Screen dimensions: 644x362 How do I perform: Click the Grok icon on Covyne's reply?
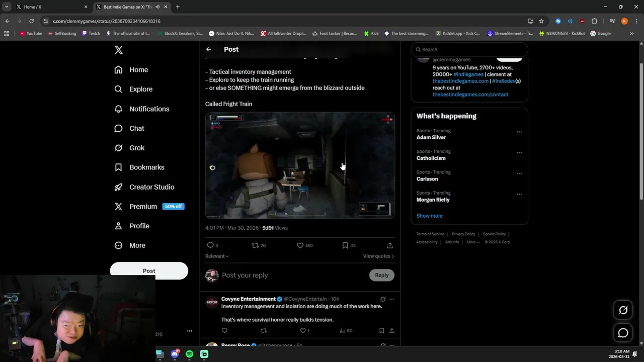[x=383, y=299]
